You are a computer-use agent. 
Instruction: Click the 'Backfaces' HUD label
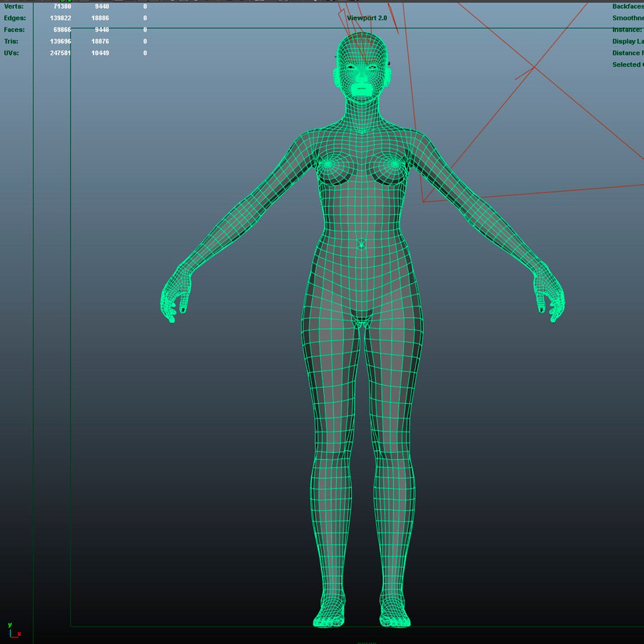click(x=628, y=7)
